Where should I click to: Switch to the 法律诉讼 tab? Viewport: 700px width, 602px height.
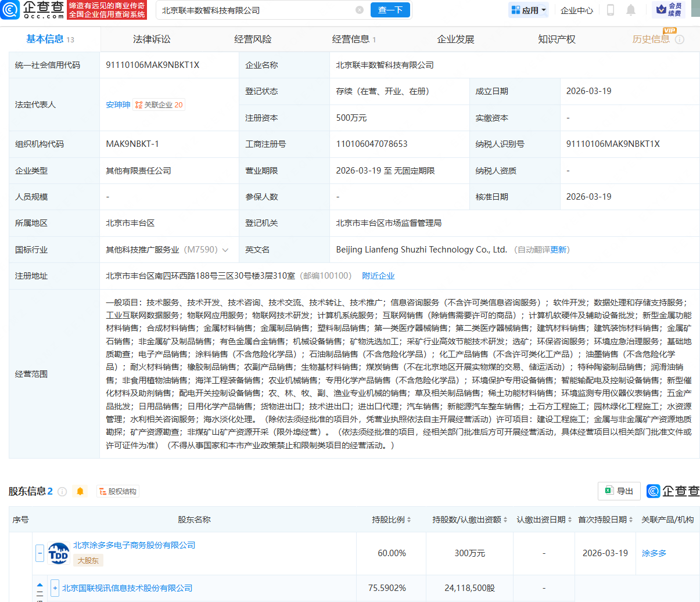point(152,39)
